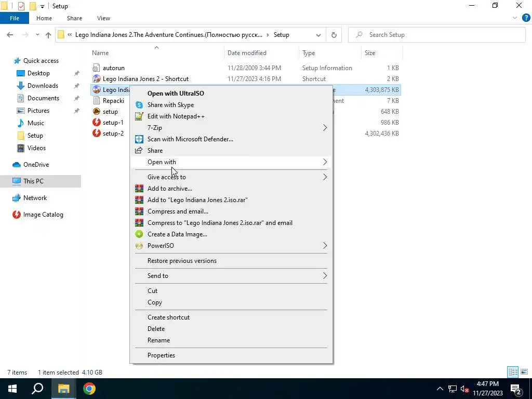Go up one folder level
This screenshot has width=532, height=399.
tap(48, 35)
